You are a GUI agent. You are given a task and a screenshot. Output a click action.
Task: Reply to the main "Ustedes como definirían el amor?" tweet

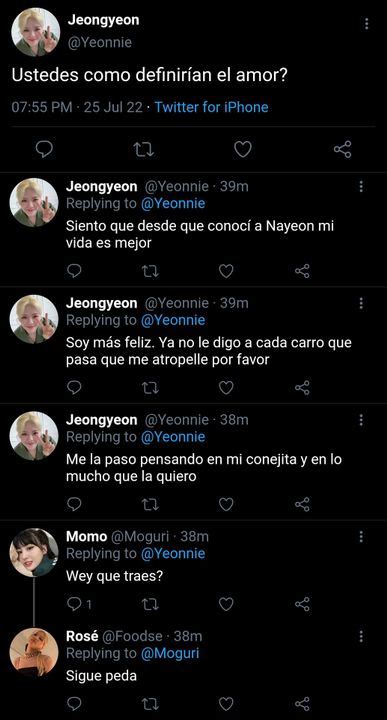[45, 149]
